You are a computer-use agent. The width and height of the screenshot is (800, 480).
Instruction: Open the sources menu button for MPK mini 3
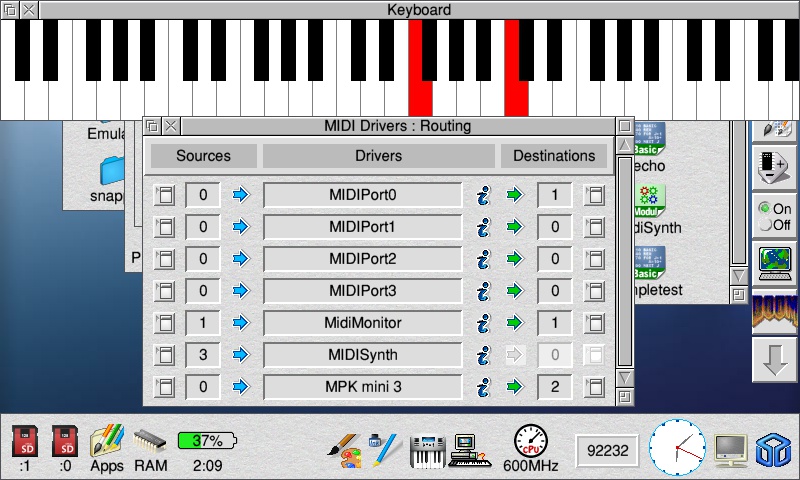[165, 387]
